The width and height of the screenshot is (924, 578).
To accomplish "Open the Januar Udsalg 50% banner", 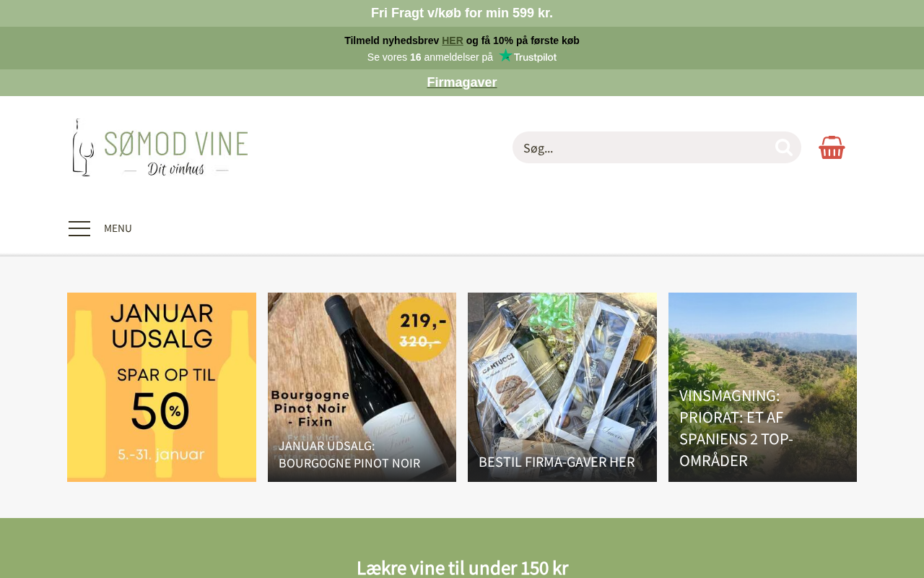I will coord(162,387).
